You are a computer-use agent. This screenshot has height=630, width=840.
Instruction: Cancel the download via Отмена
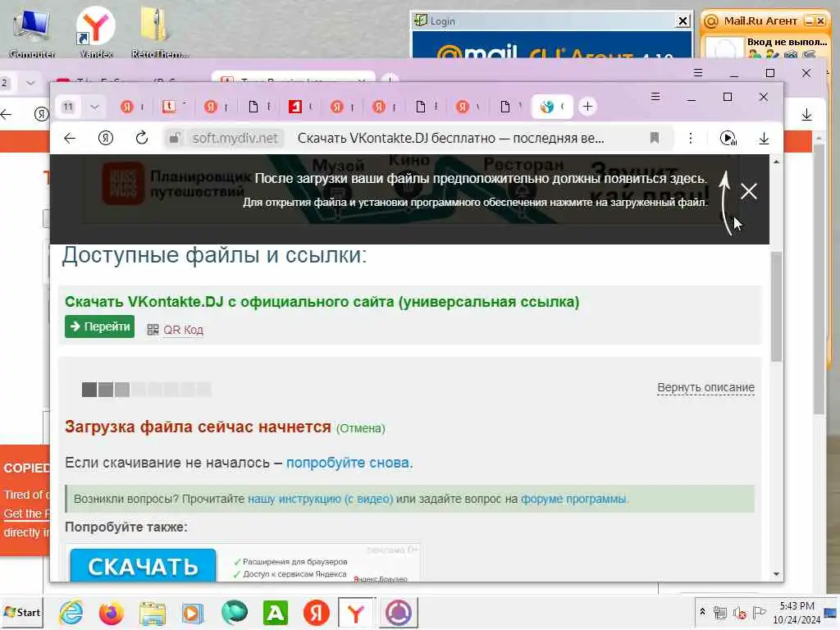click(361, 428)
